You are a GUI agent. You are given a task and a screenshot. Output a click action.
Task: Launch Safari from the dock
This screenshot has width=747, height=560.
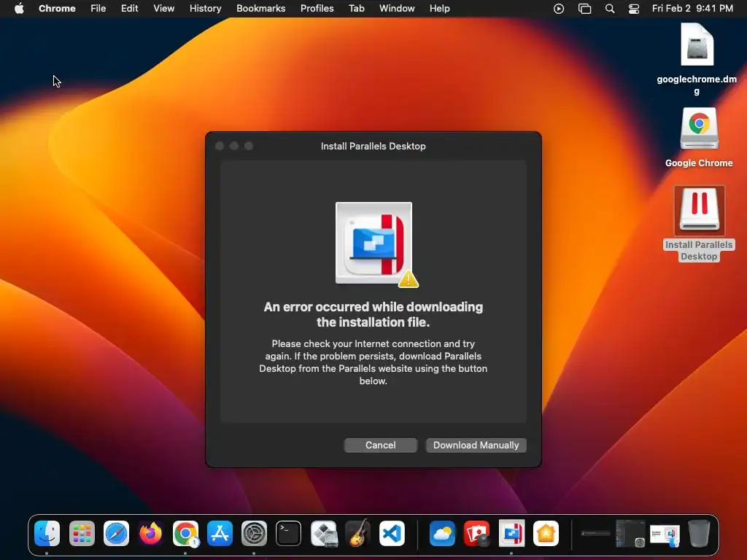point(116,533)
